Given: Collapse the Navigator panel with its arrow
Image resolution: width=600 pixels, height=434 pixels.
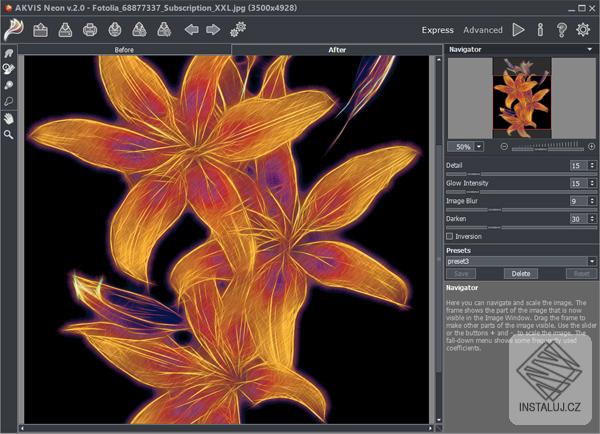Looking at the screenshot, I should pyautogui.click(x=590, y=49).
